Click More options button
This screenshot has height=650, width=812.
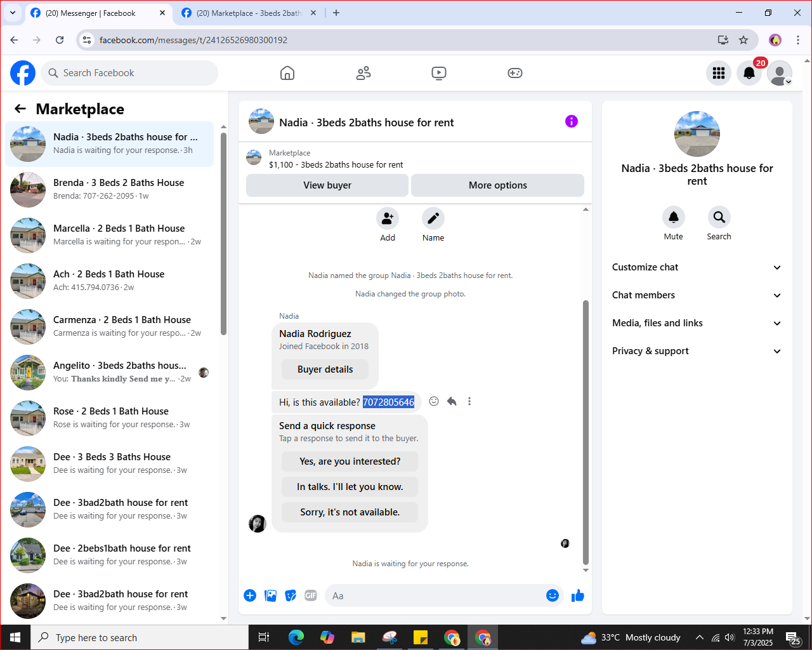(498, 185)
